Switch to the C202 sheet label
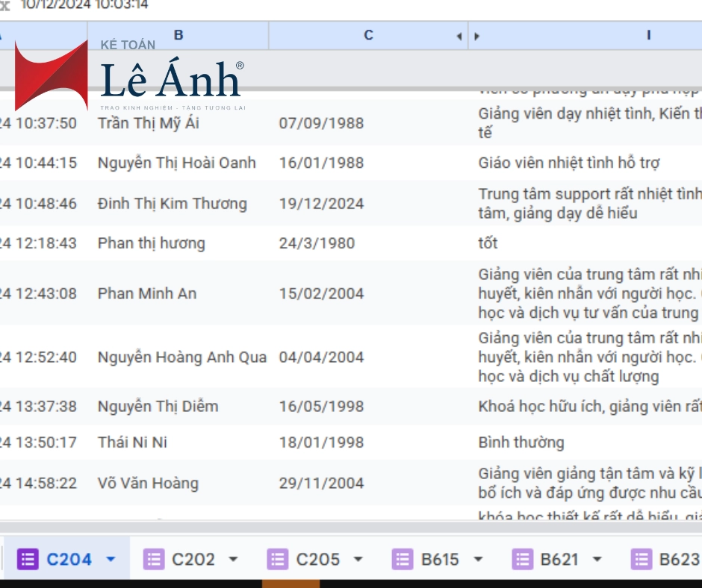This screenshot has height=588, width=702. pos(193,559)
